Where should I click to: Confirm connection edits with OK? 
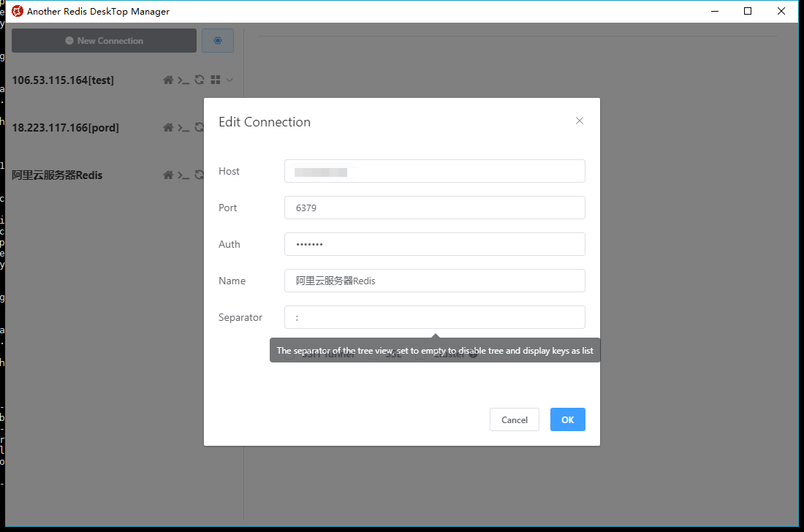pos(568,419)
